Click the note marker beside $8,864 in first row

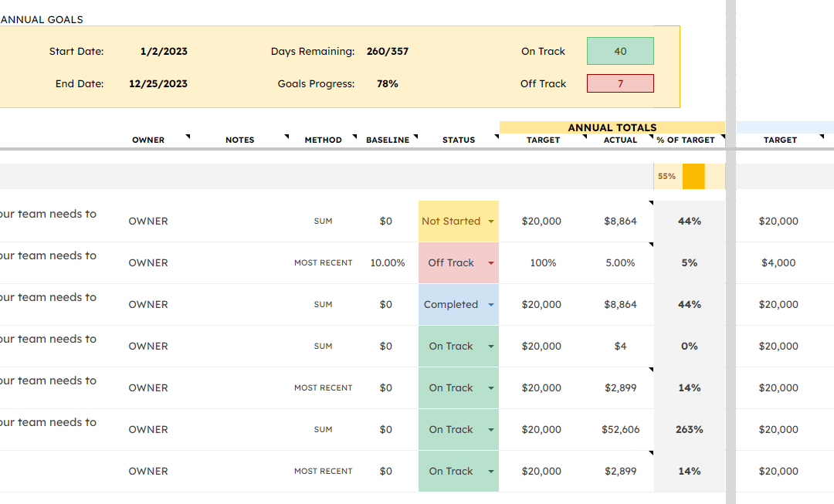tap(651, 203)
